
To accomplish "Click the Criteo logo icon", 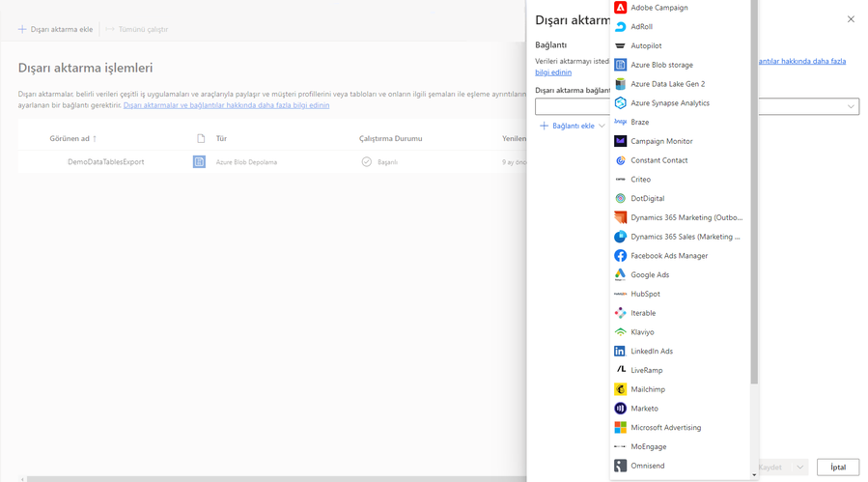I will pos(620,180).
